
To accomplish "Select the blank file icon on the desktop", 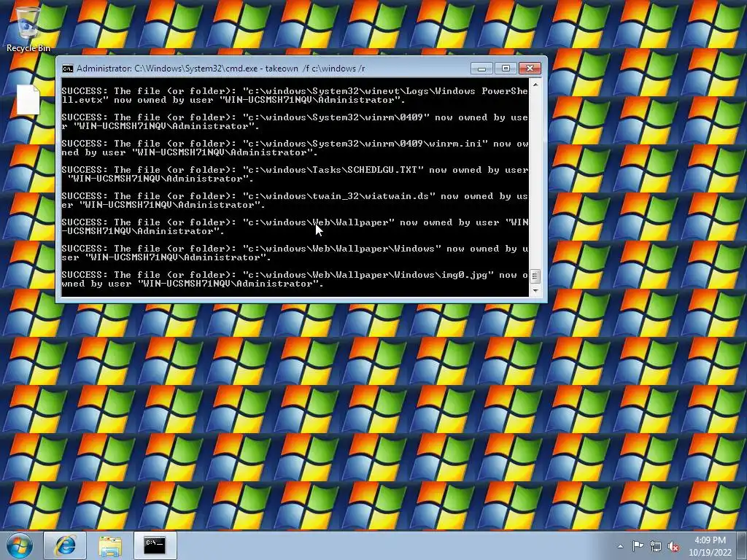I will (28, 99).
